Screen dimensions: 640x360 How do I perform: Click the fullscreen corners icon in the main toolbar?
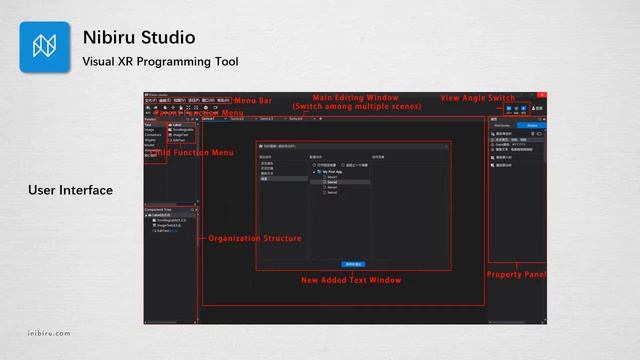click(188, 108)
